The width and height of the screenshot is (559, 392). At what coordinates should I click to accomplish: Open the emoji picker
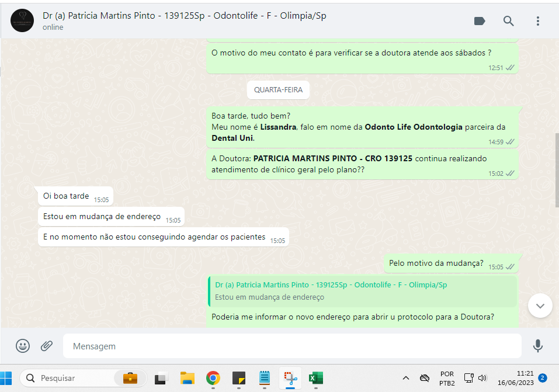coord(23,346)
